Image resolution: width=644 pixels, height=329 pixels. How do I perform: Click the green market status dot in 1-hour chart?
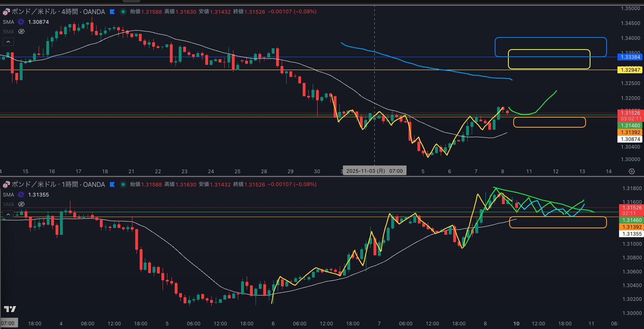pyautogui.click(x=123, y=184)
